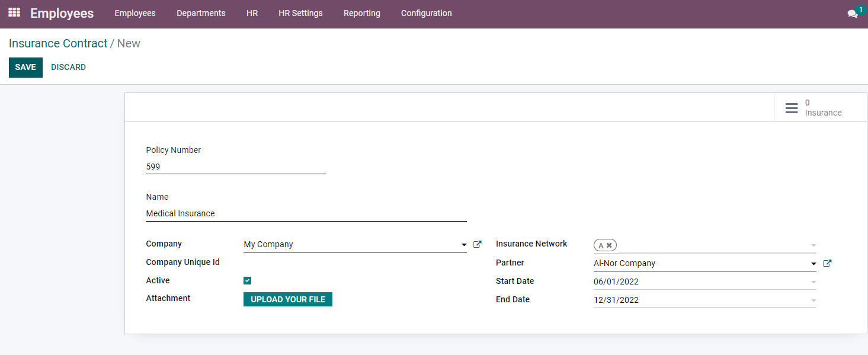Uncheck the Active checkbox
The height and width of the screenshot is (355, 868).
[248, 281]
